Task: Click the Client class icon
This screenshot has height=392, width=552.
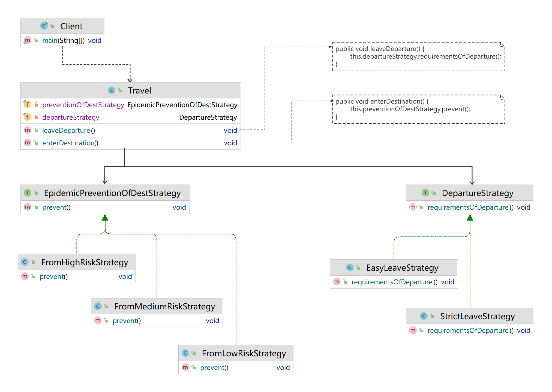Action: (x=44, y=26)
